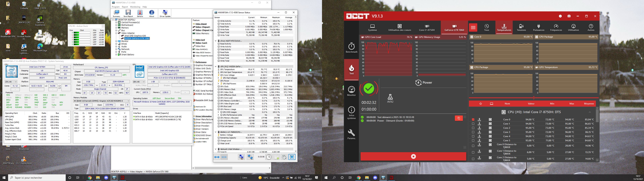Screen dimensions: 644x181
Task: Collapse CPU [#0] Intel Core i7-8750H group
Action: [590, 112]
